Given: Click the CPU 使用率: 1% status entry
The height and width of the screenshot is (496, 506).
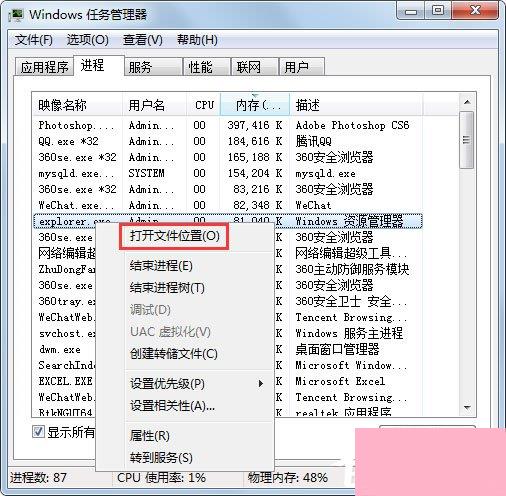Looking at the screenshot, I should click(161, 478).
